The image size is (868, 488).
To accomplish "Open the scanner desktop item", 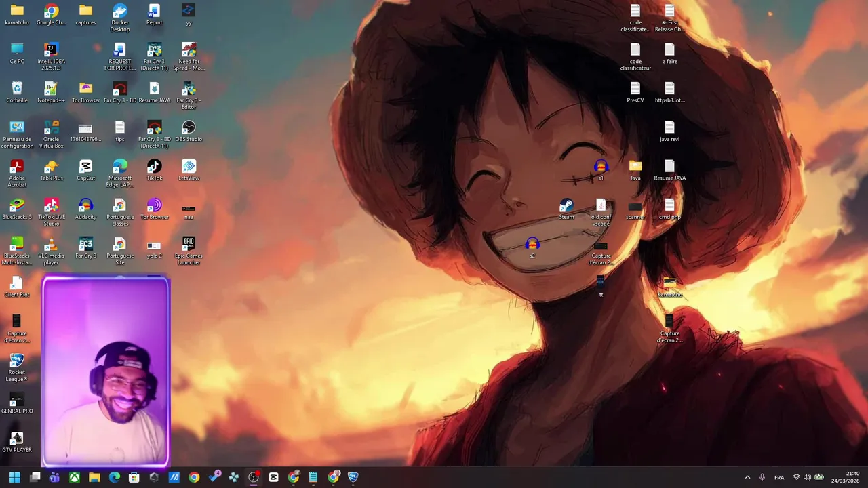I will pyautogui.click(x=635, y=209).
